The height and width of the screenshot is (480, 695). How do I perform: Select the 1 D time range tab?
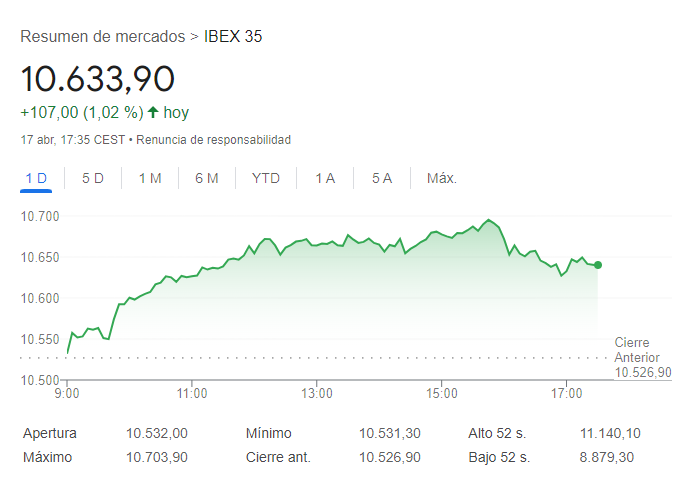[36, 178]
